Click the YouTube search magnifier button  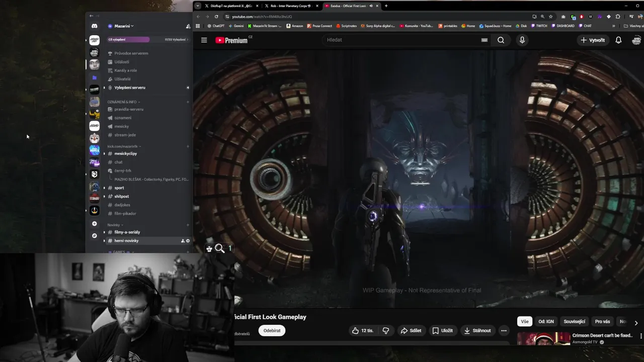pos(501,40)
